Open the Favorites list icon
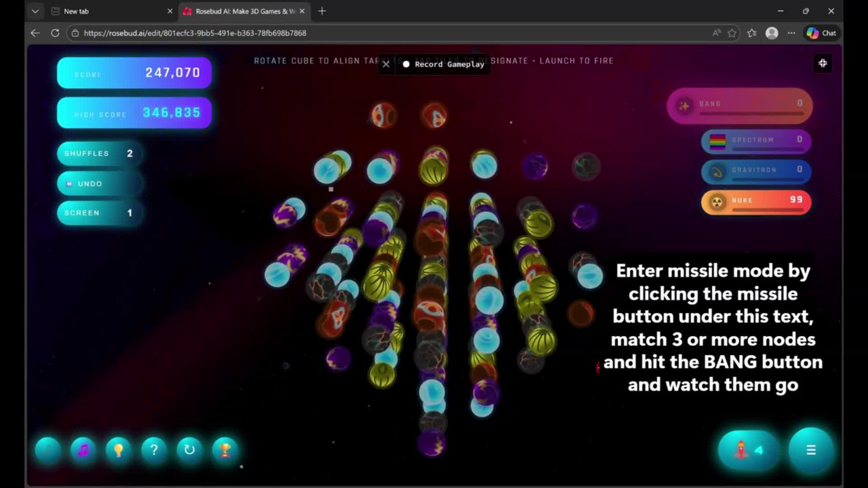Viewport: 868px width, 488px height. pyautogui.click(x=752, y=33)
